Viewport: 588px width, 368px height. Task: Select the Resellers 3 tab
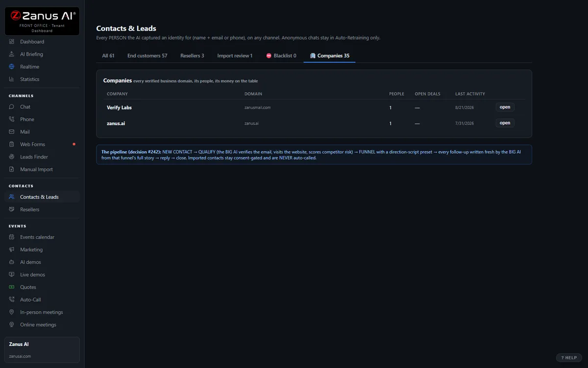click(x=192, y=55)
